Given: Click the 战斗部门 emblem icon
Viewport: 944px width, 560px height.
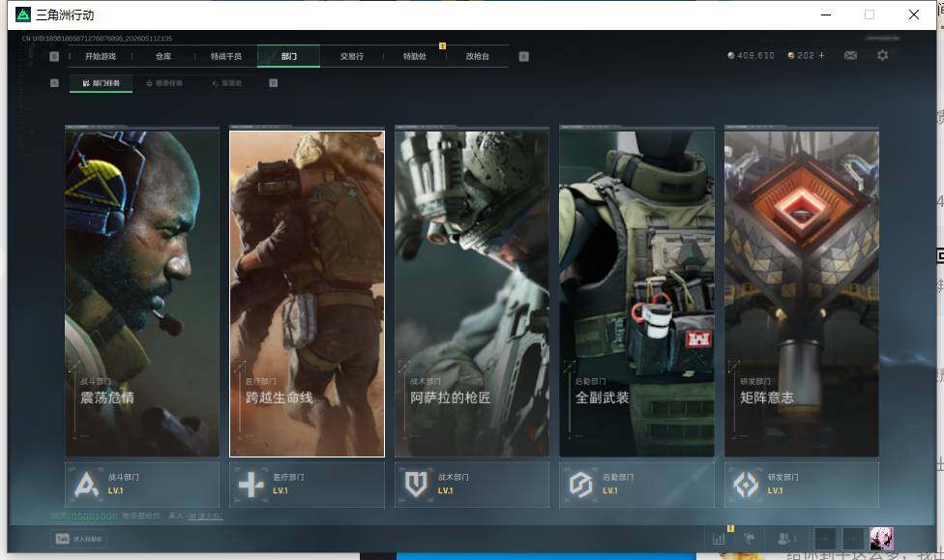Looking at the screenshot, I should coord(86,485).
